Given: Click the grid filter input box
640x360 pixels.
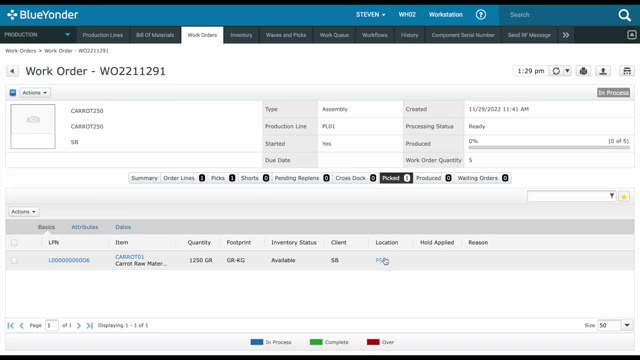Looking at the screenshot, I should coord(568,196).
